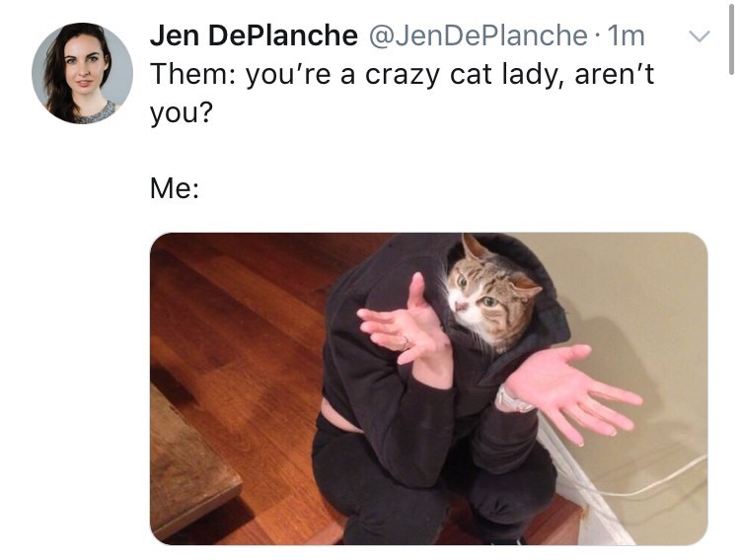
Task: Expand the tweet options chevron
Action: click(x=699, y=36)
